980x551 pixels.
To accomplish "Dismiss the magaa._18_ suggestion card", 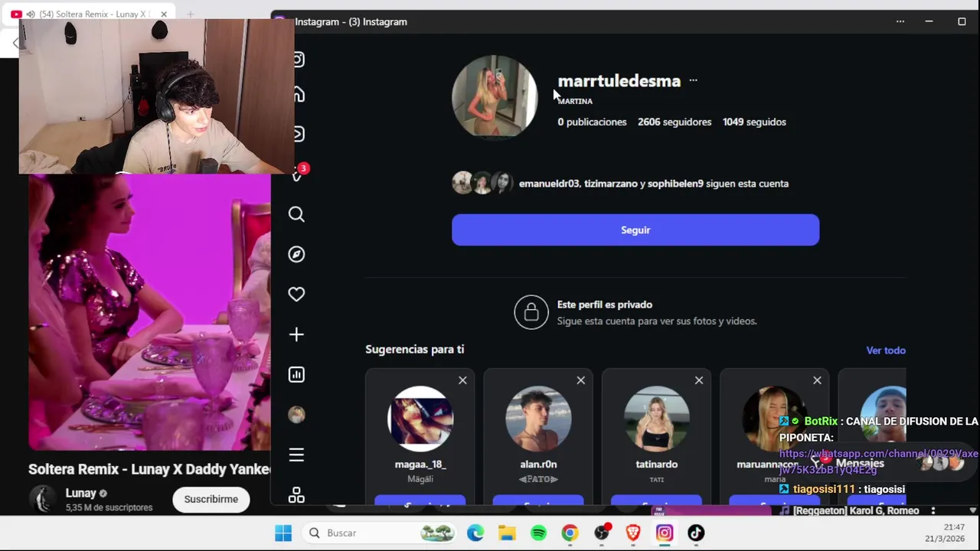I will (462, 380).
